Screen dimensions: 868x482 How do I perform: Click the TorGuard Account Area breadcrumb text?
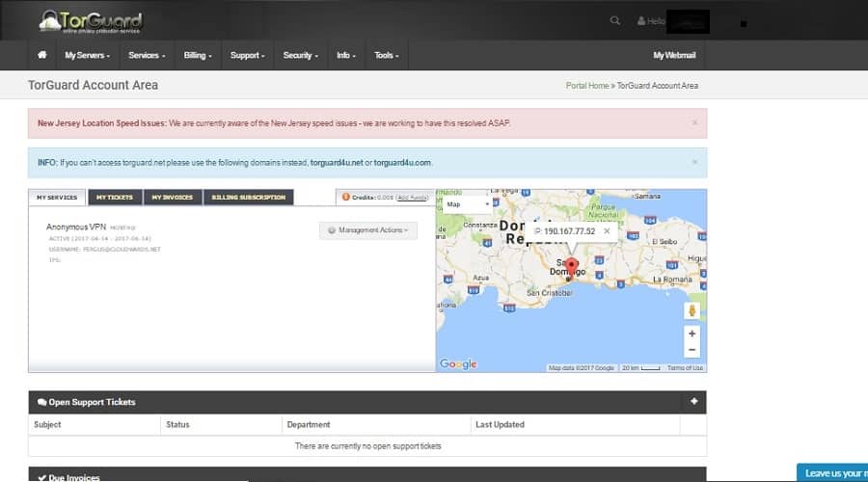click(657, 86)
